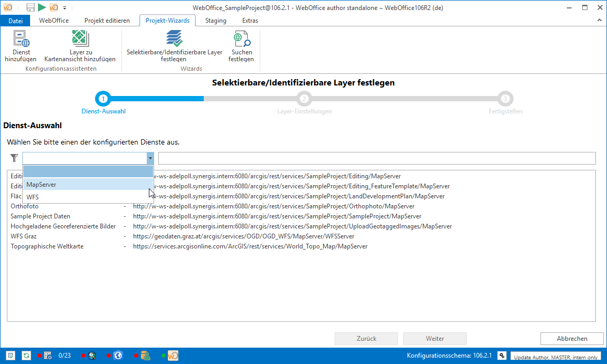Image resolution: width=607 pixels, height=364 pixels.
Task: Click the globe icon in status bar
Action: 118,356
